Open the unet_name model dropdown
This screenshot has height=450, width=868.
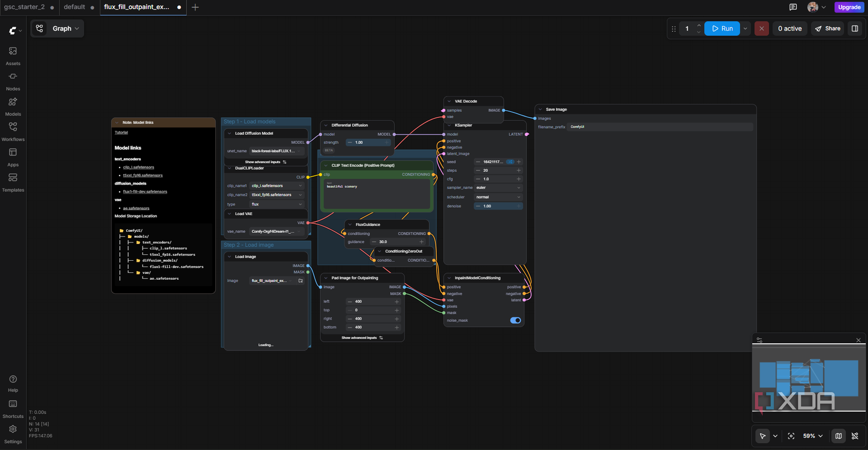277,151
